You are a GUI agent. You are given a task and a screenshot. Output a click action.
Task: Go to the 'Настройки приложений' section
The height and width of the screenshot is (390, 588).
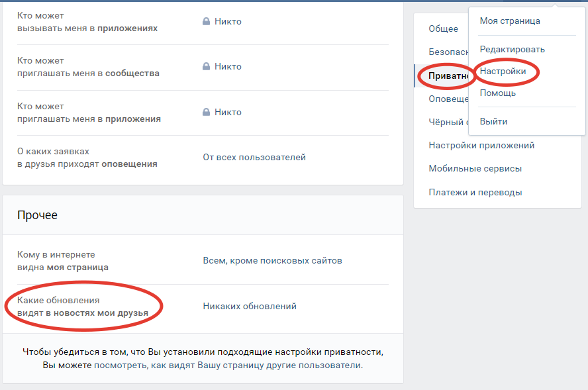481,145
